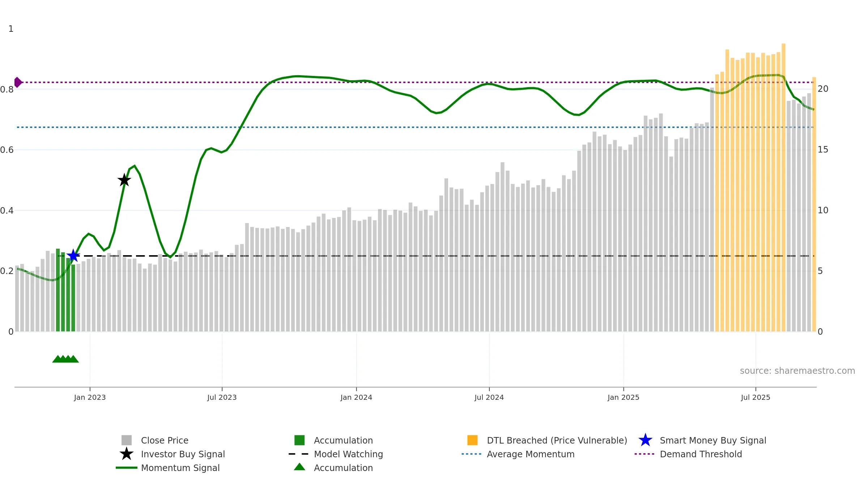The width and height of the screenshot is (868, 488).
Task: Click the dotted purple Demand Threshold legend icon
Action: [x=644, y=454]
